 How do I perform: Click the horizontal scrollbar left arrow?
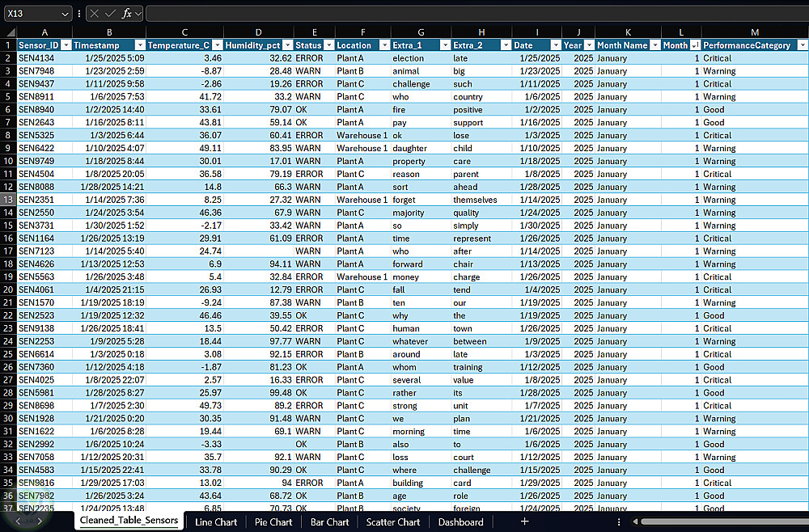click(635, 521)
